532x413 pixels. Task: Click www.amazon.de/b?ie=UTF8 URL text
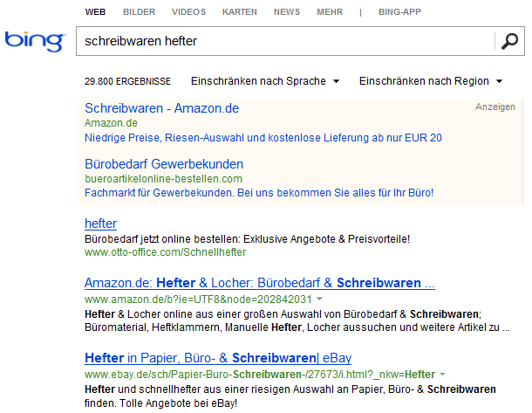click(x=198, y=299)
